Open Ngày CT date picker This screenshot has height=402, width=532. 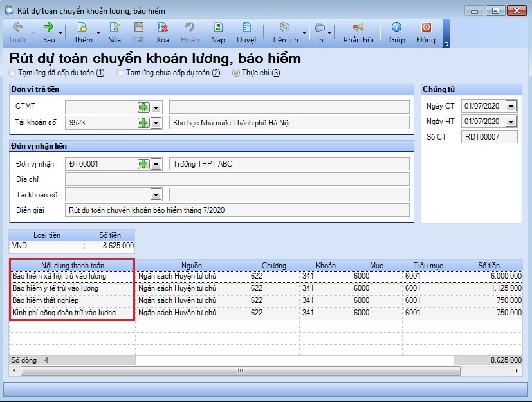[x=511, y=106]
